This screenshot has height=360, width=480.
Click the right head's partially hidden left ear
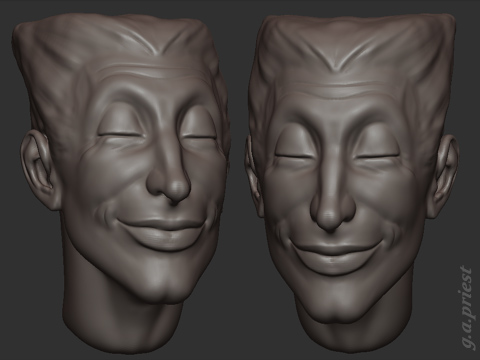[252, 168]
